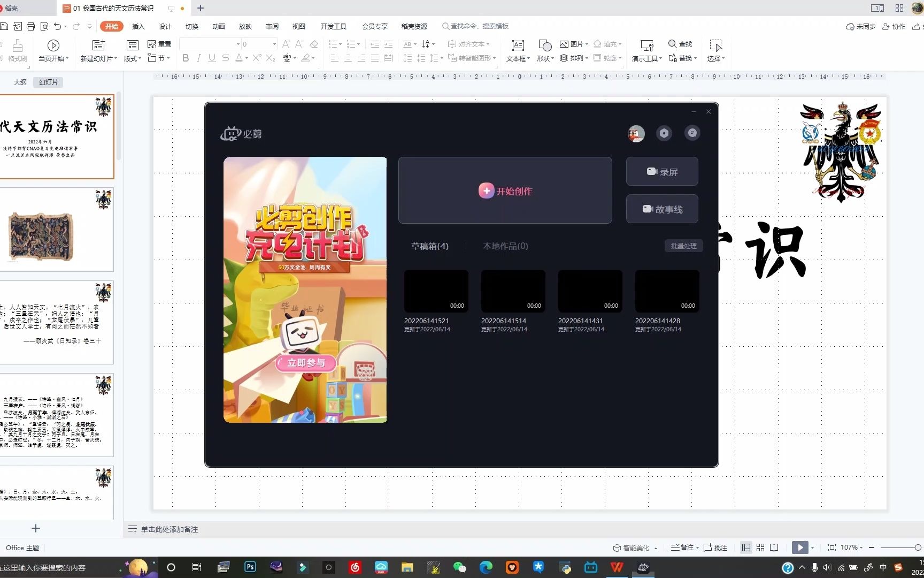Open the 插入 ribbon tab
This screenshot has height=578, width=924.
(138, 26)
